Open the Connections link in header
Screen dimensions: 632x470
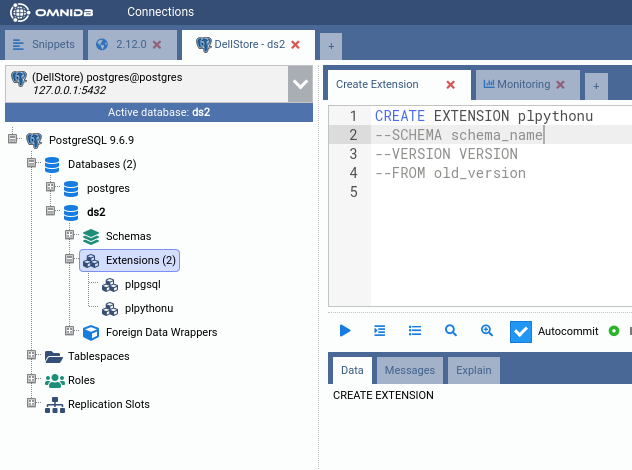click(x=160, y=12)
